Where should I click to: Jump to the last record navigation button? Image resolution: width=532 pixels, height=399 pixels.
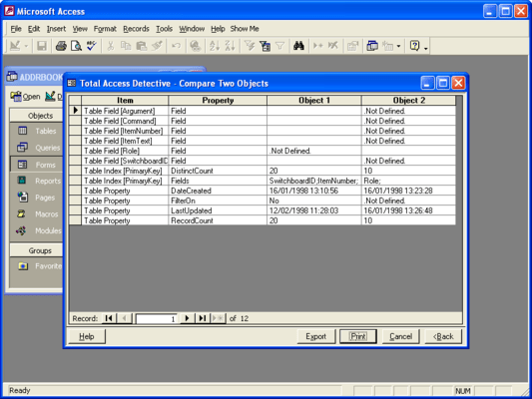pos(203,318)
